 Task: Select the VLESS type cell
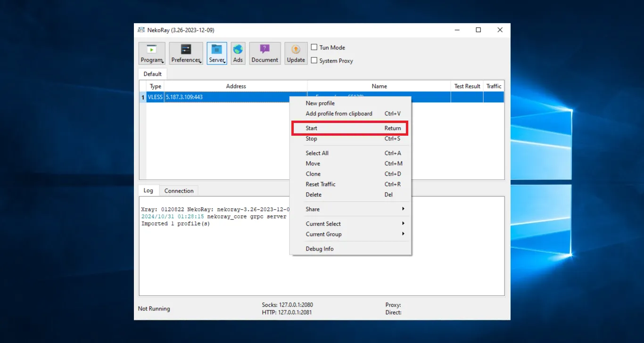click(x=155, y=97)
